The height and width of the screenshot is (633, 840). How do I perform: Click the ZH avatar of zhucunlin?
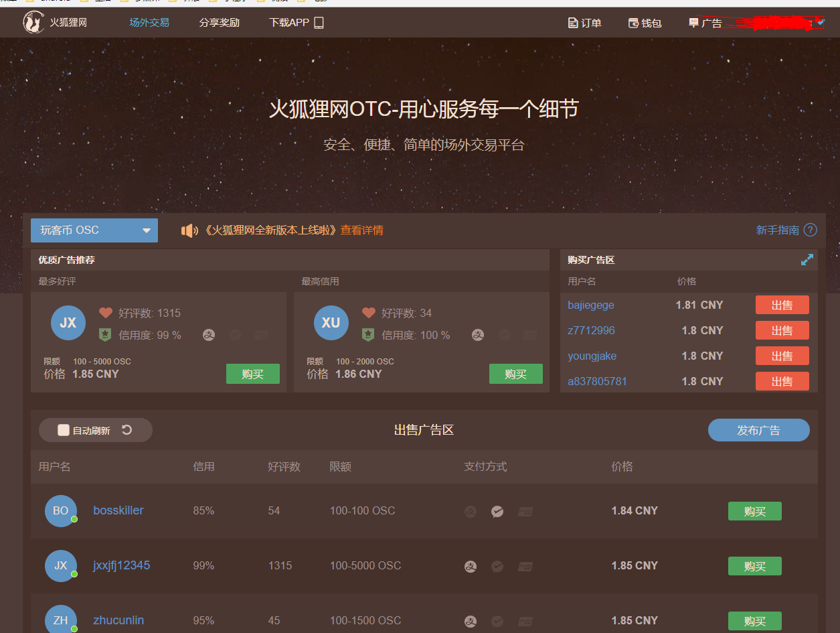(61, 620)
